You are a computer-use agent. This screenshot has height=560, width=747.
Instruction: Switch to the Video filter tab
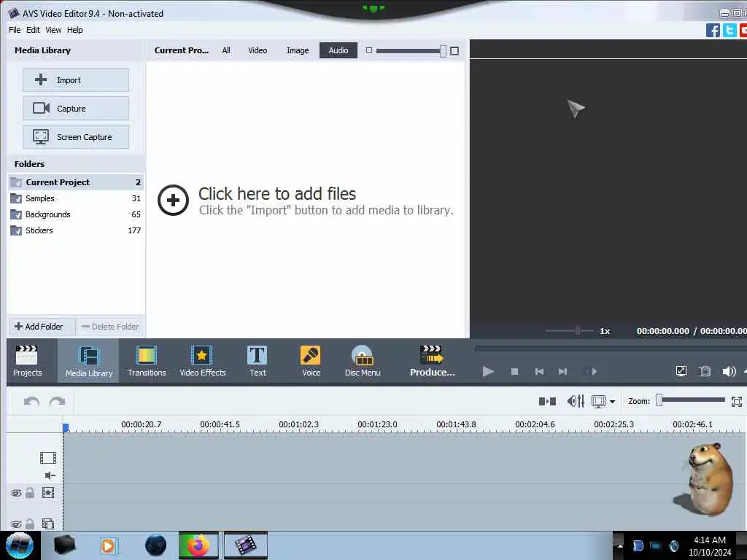tap(258, 50)
